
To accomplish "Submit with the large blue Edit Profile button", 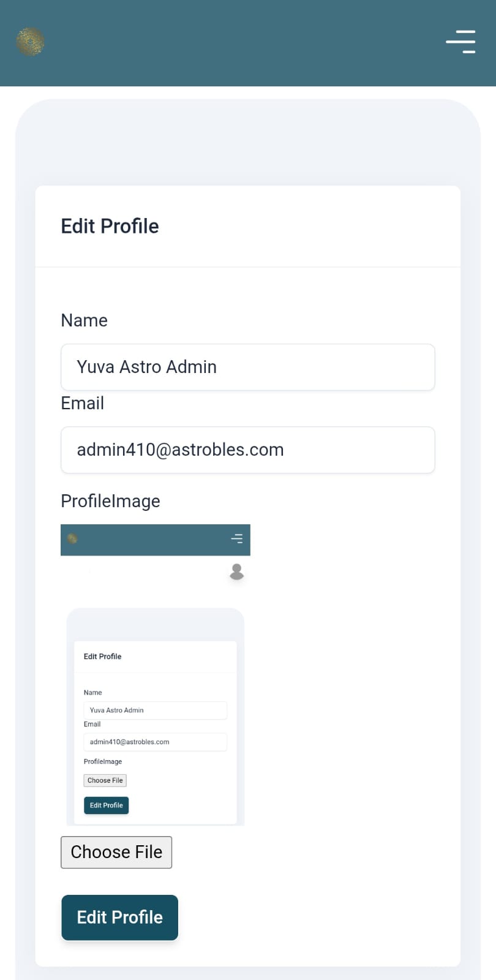I will tap(120, 918).
